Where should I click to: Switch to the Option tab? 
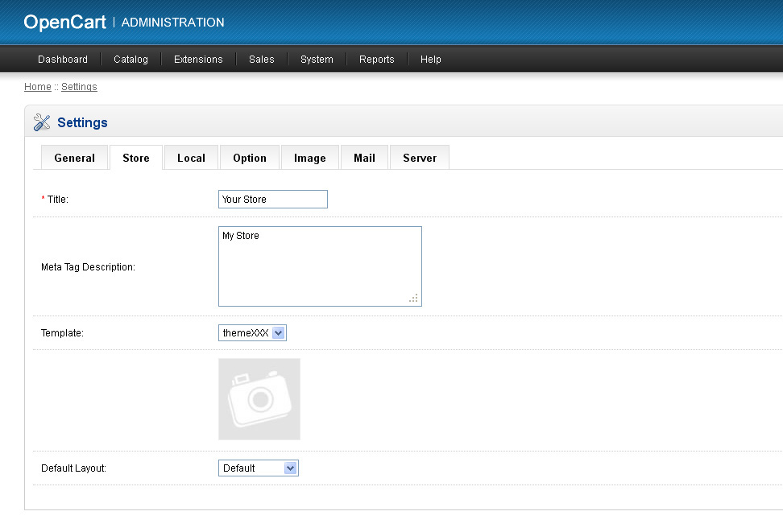249,158
